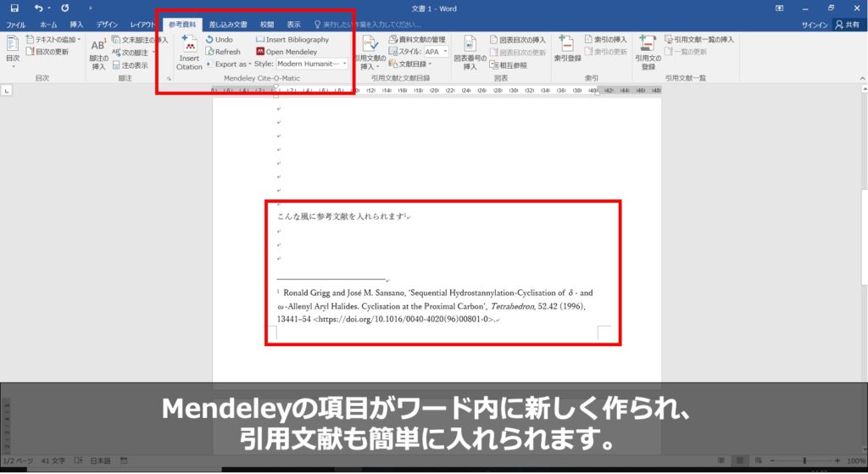Insert a footnote with 脚注の挿入

(x=98, y=54)
